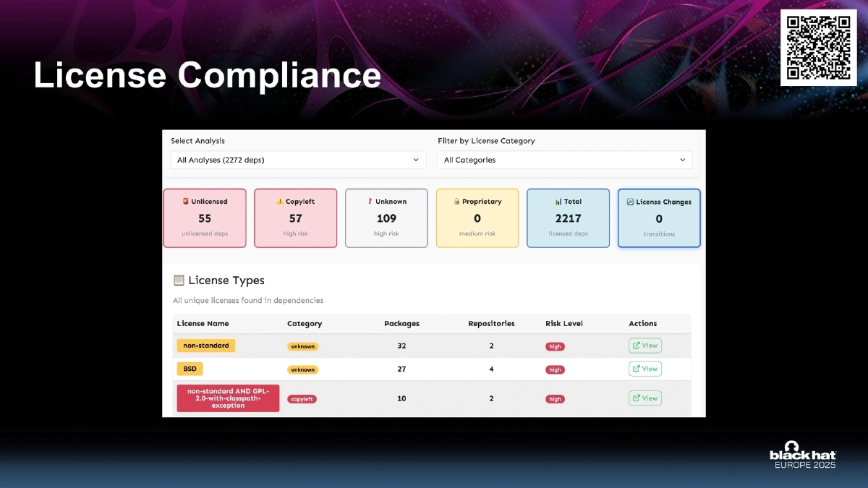Open the License Changes card
Viewport: 868px width, 488px height.
click(x=659, y=218)
